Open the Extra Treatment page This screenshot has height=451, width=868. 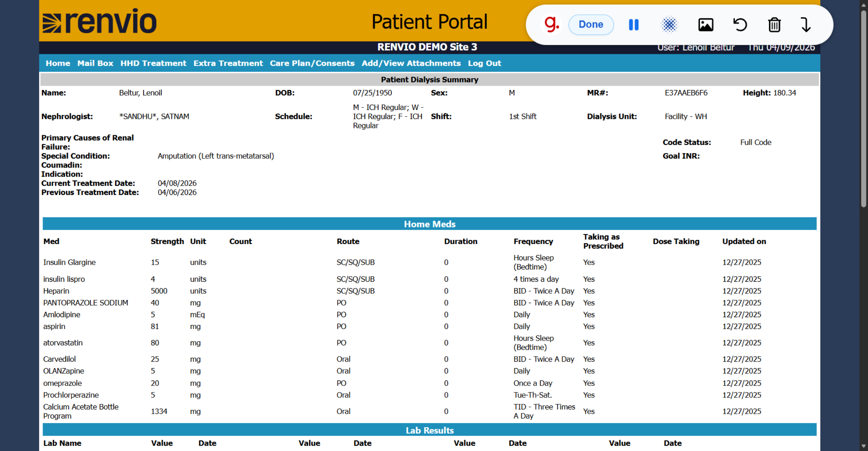pyautogui.click(x=228, y=63)
